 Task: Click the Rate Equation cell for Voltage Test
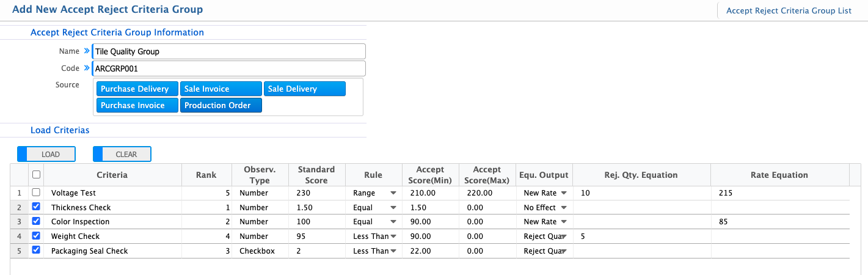coord(779,193)
